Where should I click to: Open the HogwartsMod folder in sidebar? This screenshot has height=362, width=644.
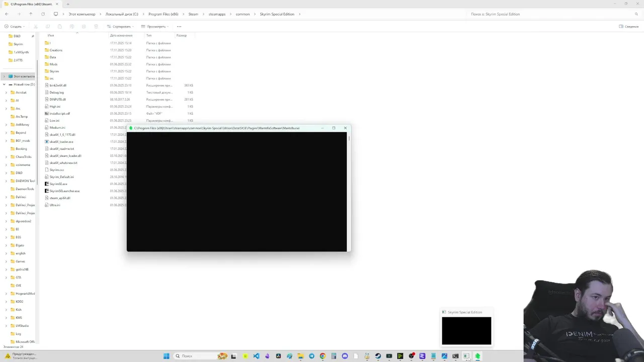[x=23, y=294]
